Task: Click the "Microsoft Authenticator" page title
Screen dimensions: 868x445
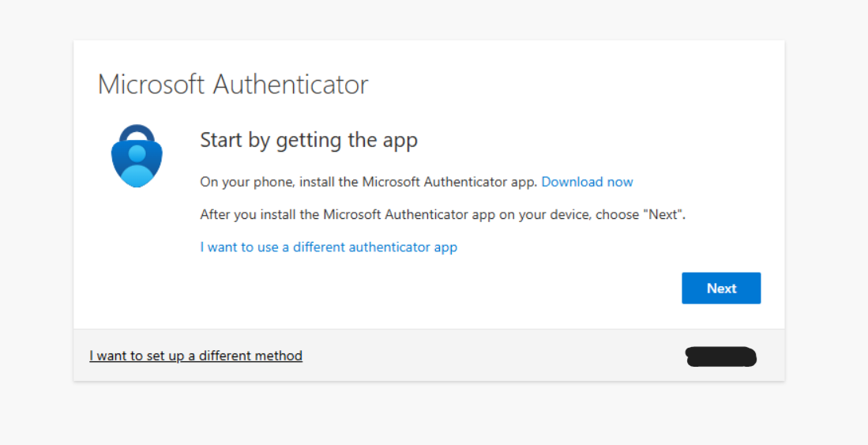Action: pos(233,85)
